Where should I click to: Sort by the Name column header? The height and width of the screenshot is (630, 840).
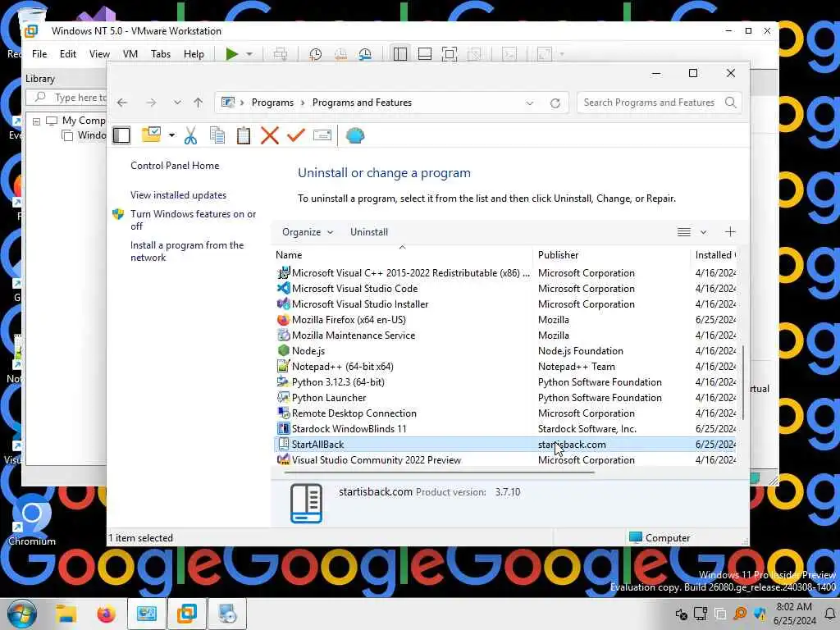click(x=402, y=255)
